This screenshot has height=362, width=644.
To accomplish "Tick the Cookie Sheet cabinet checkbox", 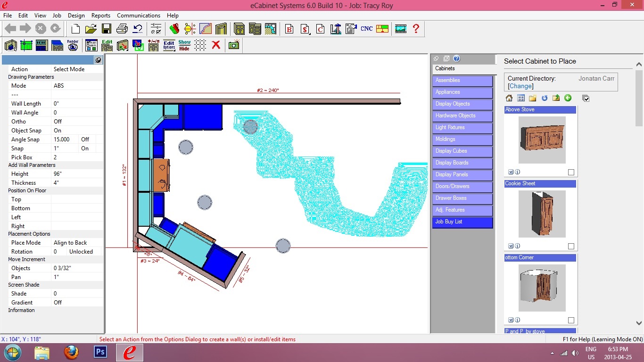I will (571, 246).
